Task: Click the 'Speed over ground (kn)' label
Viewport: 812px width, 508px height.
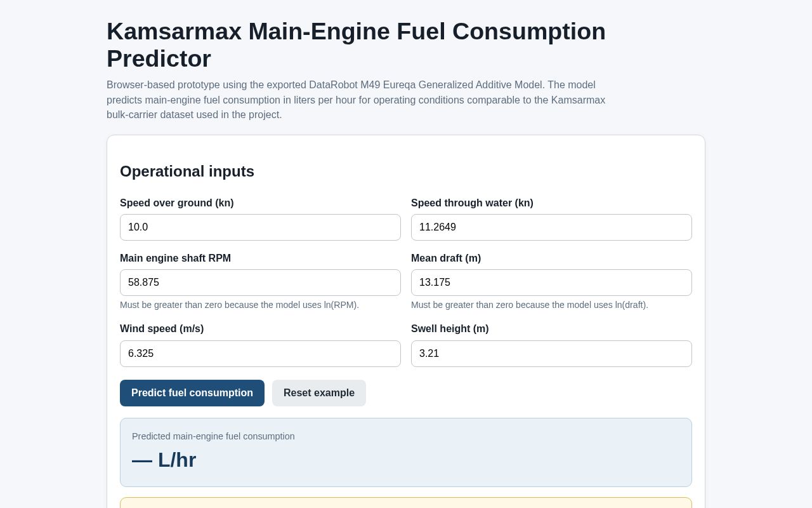Action: (177, 203)
